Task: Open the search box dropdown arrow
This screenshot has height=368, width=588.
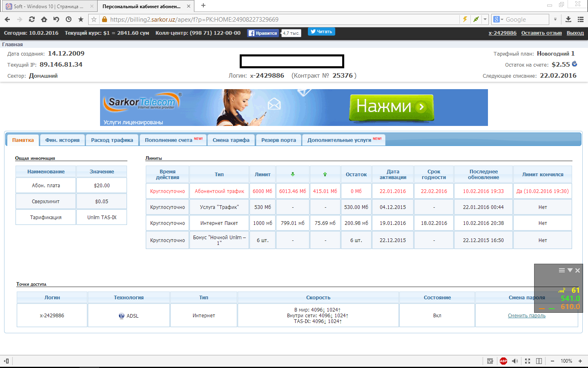Action: pos(555,19)
